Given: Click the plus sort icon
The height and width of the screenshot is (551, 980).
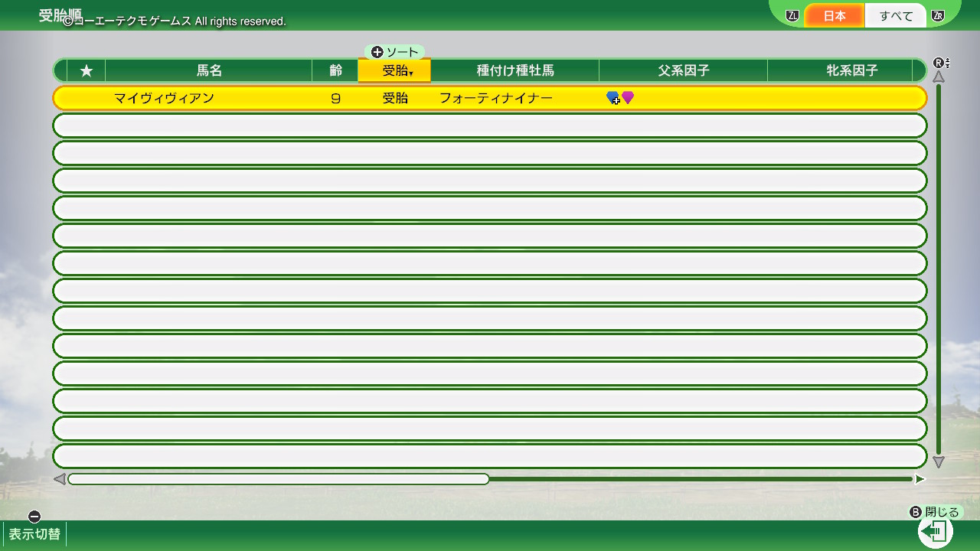Looking at the screenshot, I should pyautogui.click(x=377, y=52).
